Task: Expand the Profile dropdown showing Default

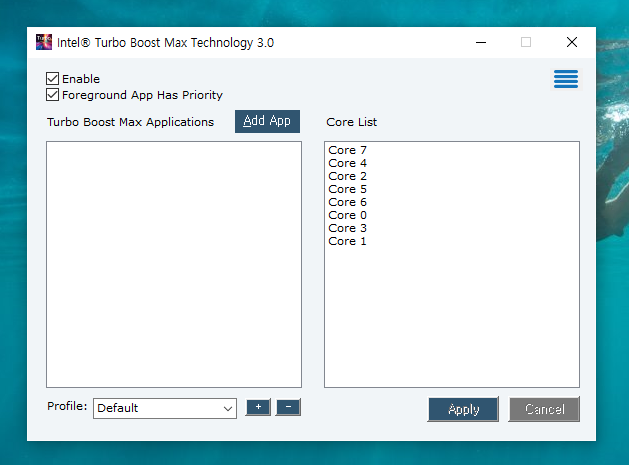Action: [165, 408]
